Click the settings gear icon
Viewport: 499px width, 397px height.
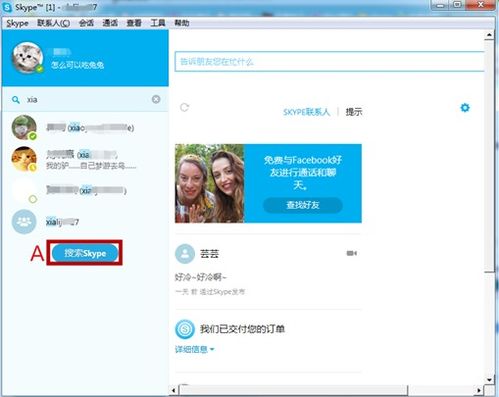[x=465, y=108]
